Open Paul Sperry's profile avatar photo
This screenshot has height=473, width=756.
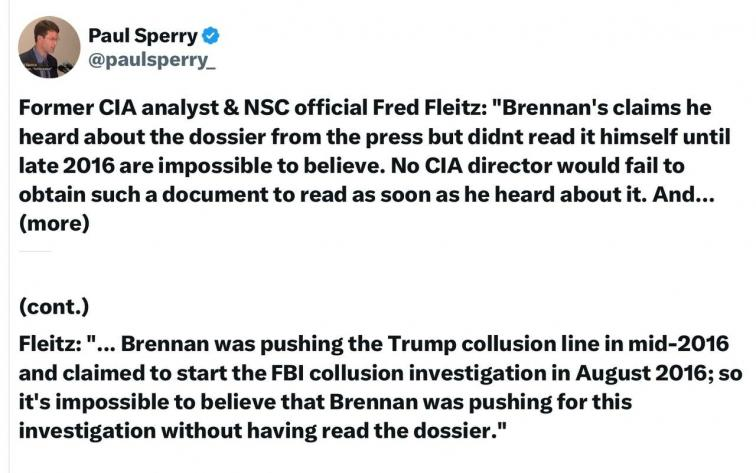(49, 47)
